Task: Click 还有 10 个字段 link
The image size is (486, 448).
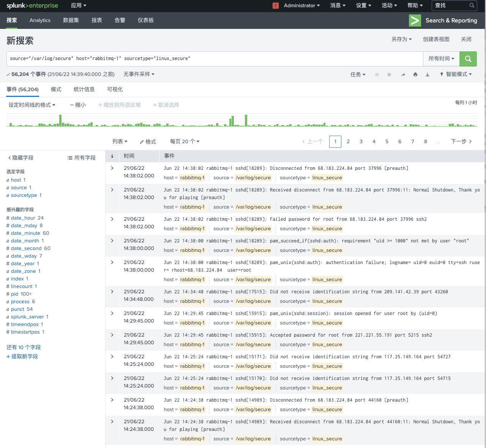Action: [24, 347]
